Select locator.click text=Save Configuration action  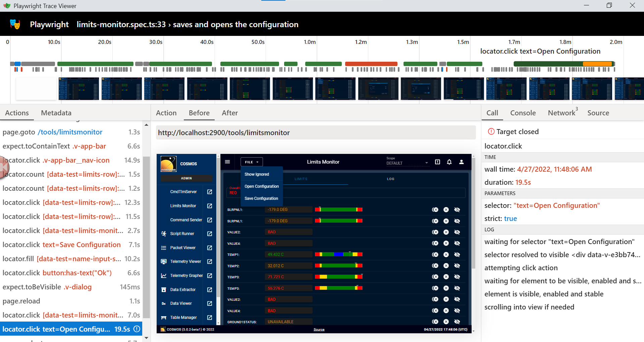(71, 245)
